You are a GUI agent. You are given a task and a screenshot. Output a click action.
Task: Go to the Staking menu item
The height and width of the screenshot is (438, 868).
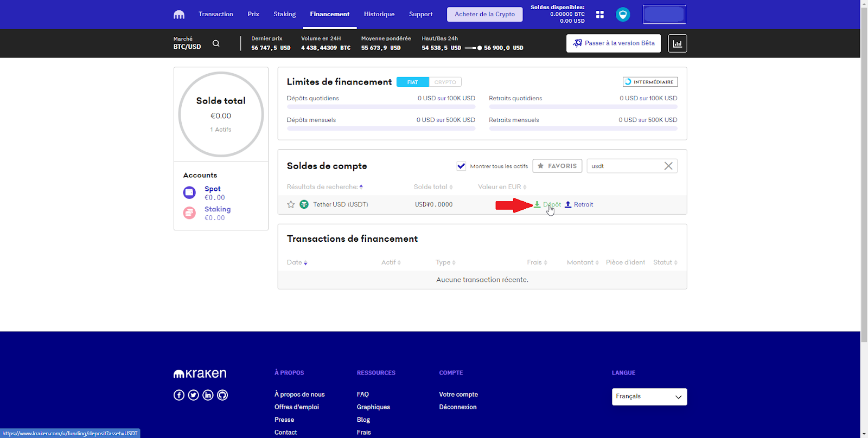tap(285, 14)
